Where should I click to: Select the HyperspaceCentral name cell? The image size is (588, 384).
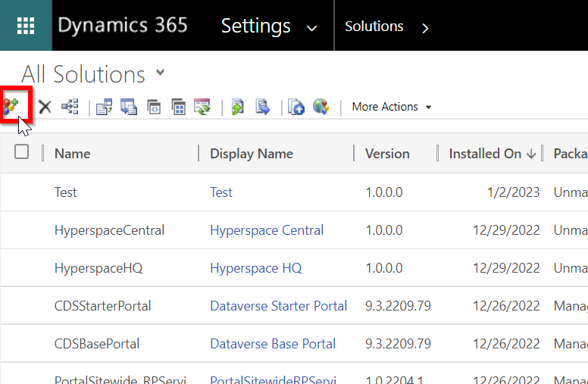(109, 230)
